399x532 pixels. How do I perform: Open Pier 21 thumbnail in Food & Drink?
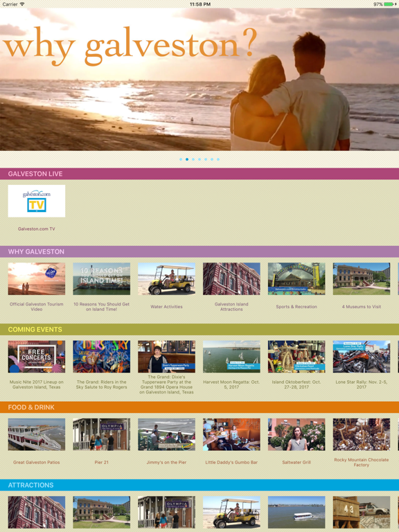pos(101,434)
